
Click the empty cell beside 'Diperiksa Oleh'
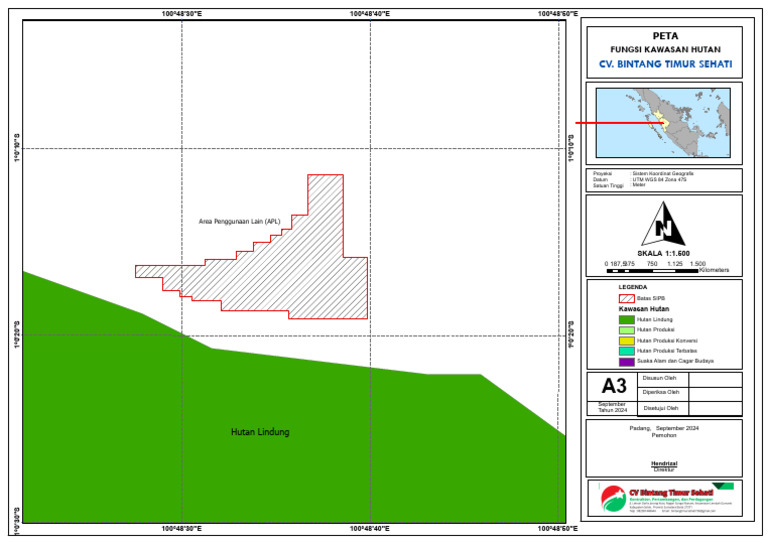pos(716,393)
